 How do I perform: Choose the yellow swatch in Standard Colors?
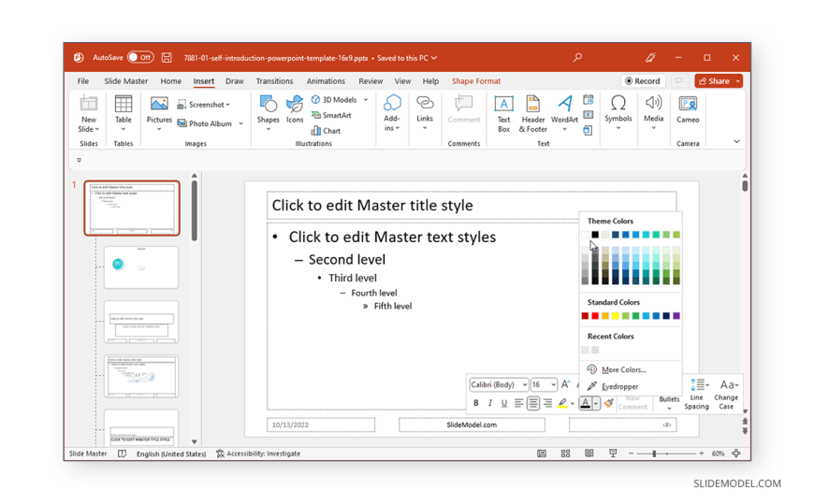click(x=616, y=316)
